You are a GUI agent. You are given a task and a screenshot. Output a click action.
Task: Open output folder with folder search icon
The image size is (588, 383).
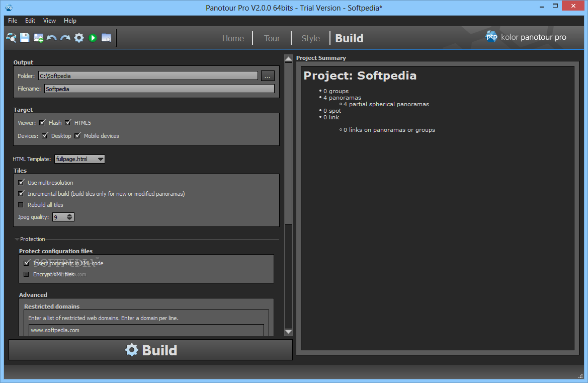pos(106,38)
